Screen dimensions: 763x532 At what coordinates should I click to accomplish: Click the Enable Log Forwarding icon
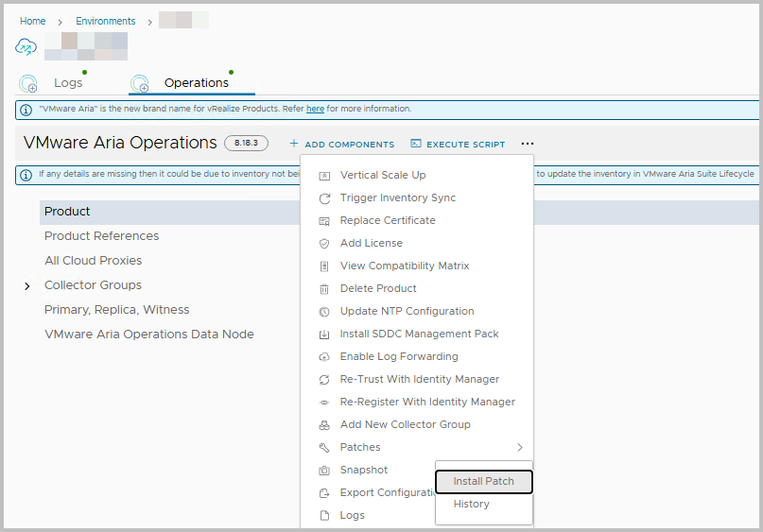click(324, 357)
